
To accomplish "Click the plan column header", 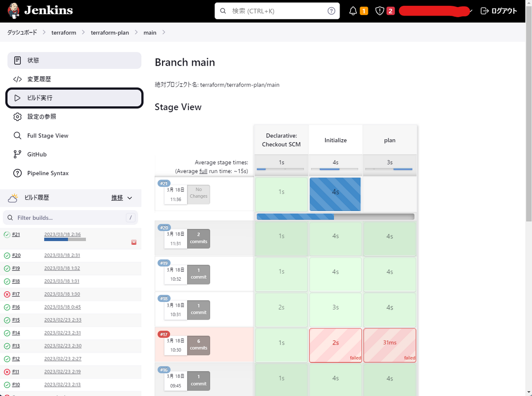I will (390, 140).
